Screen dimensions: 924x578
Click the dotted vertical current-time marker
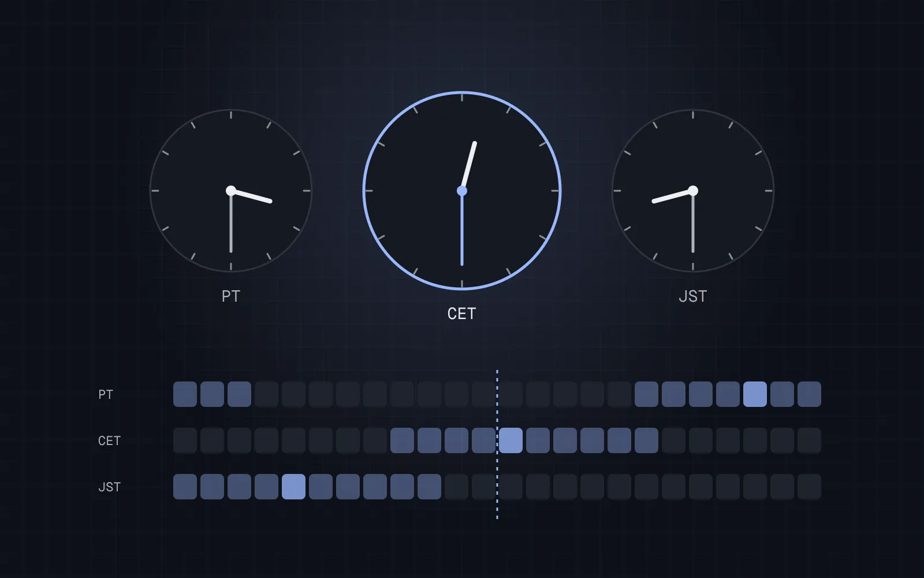point(497,444)
